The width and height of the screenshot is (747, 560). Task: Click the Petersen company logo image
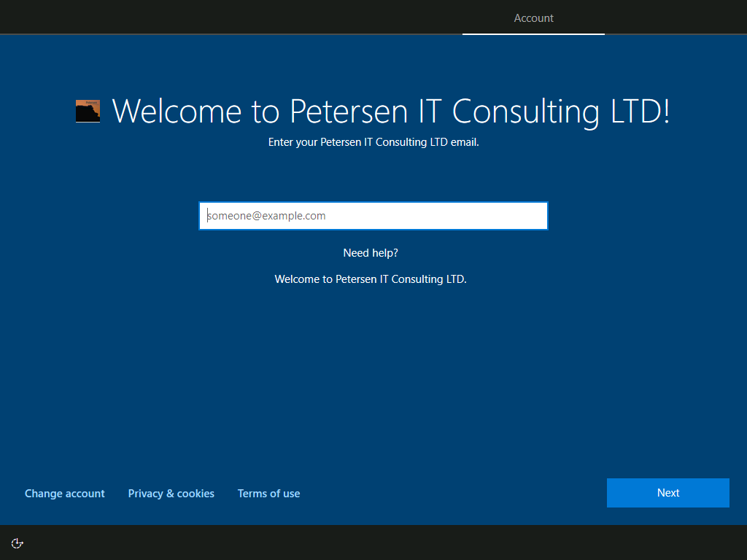tap(88, 111)
